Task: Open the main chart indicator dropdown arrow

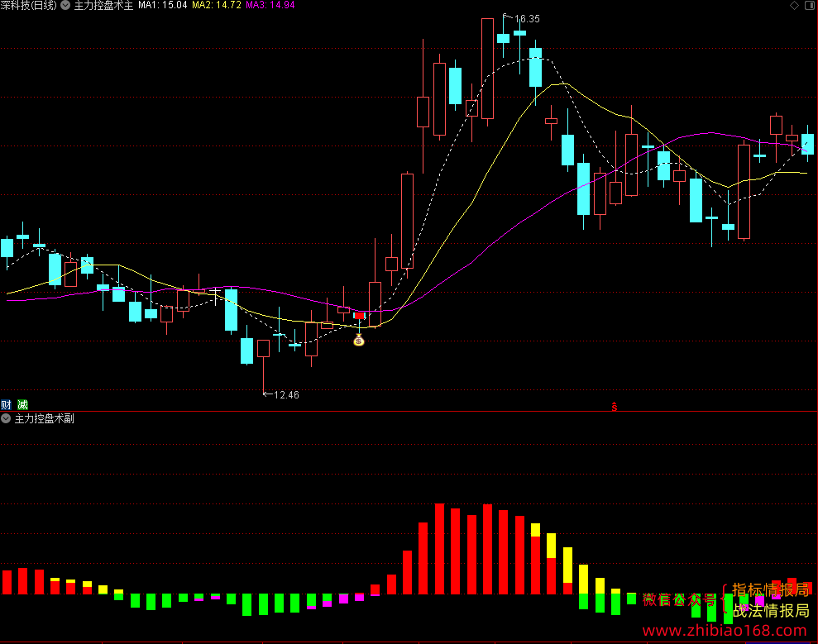Action: click(65, 5)
